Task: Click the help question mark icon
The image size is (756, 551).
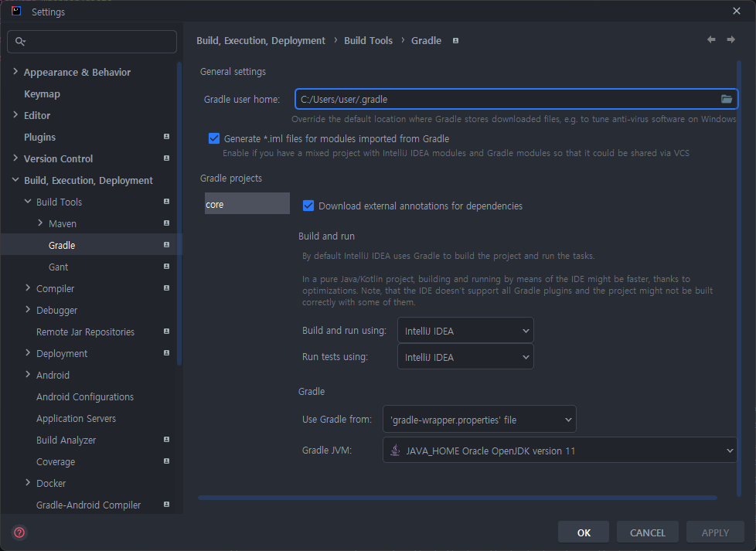Action: (19, 532)
